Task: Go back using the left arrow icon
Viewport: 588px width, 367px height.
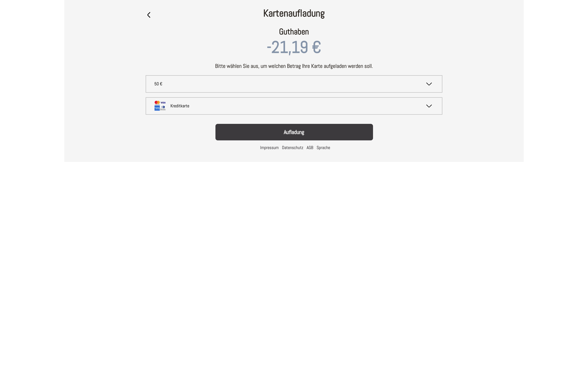Action: click(x=149, y=15)
